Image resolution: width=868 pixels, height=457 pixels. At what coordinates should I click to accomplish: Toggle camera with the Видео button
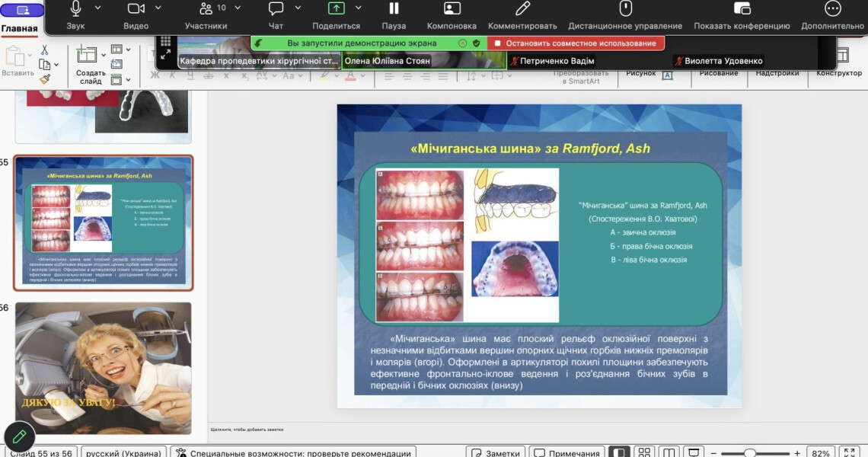[136, 9]
